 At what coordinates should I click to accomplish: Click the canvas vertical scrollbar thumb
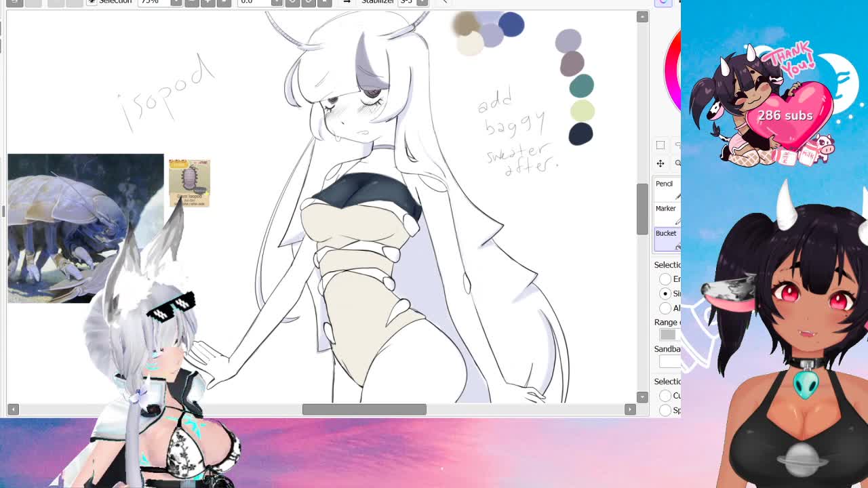(x=642, y=209)
